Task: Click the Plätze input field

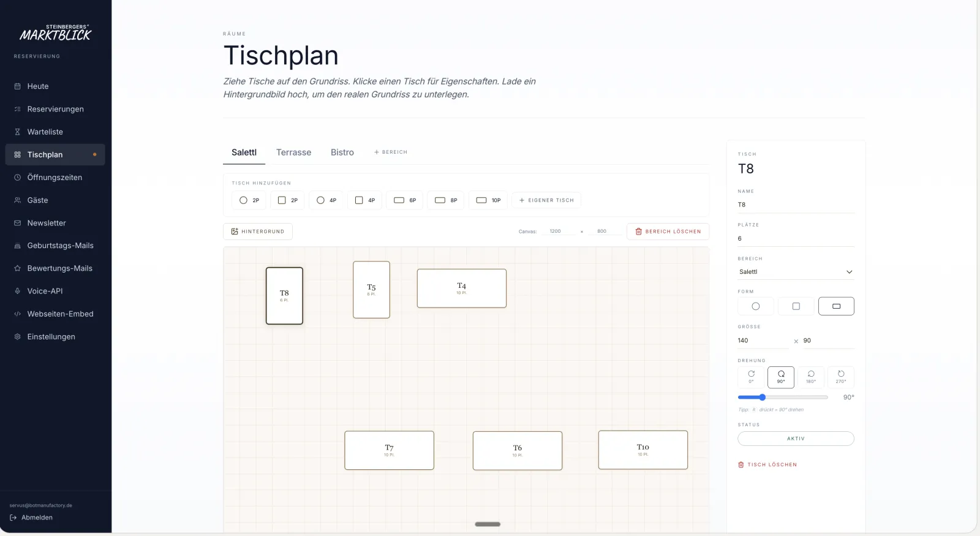Action: pyautogui.click(x=796, y=238)
